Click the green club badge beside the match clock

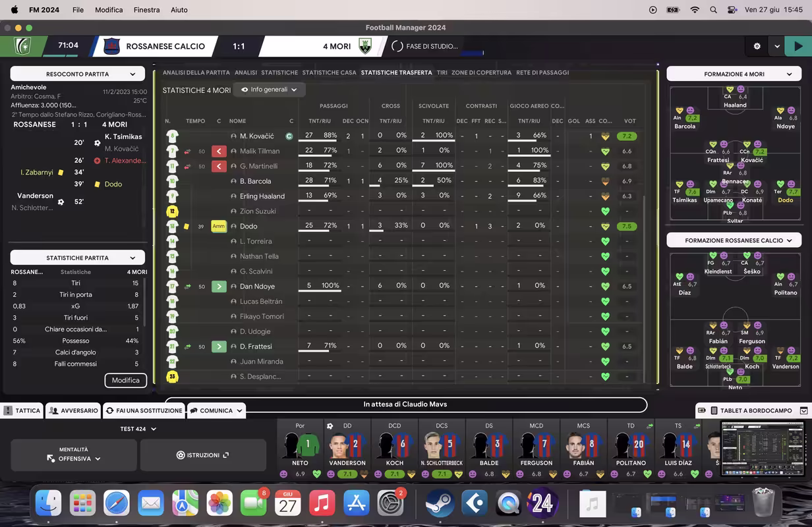[x=22, y=46]
